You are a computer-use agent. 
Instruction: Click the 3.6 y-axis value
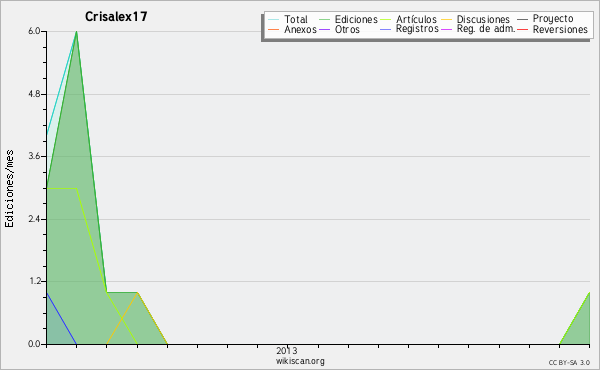34,156
